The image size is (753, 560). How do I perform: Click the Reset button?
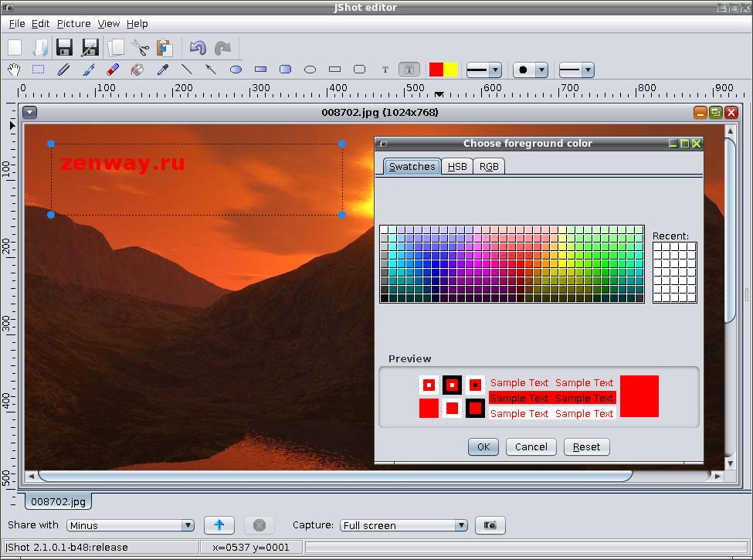(x=586, y=447)
